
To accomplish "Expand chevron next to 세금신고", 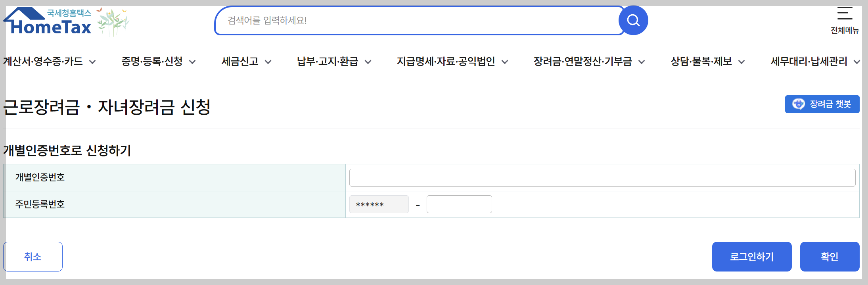I will point(268,62).
